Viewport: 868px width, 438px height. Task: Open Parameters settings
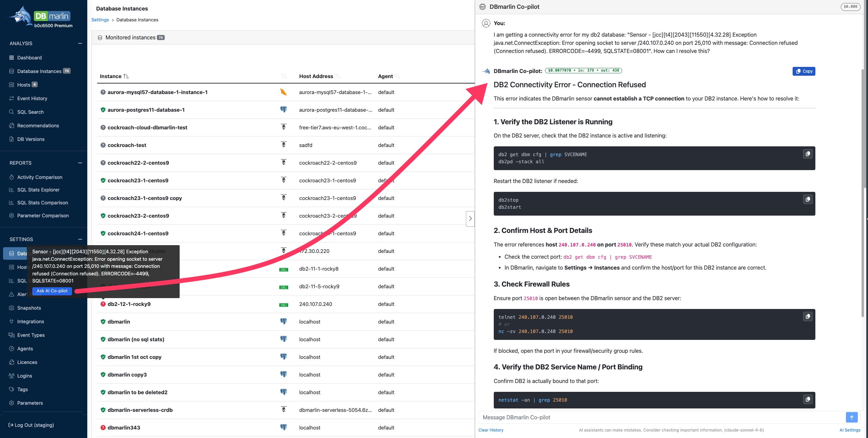tap(30, 403)
